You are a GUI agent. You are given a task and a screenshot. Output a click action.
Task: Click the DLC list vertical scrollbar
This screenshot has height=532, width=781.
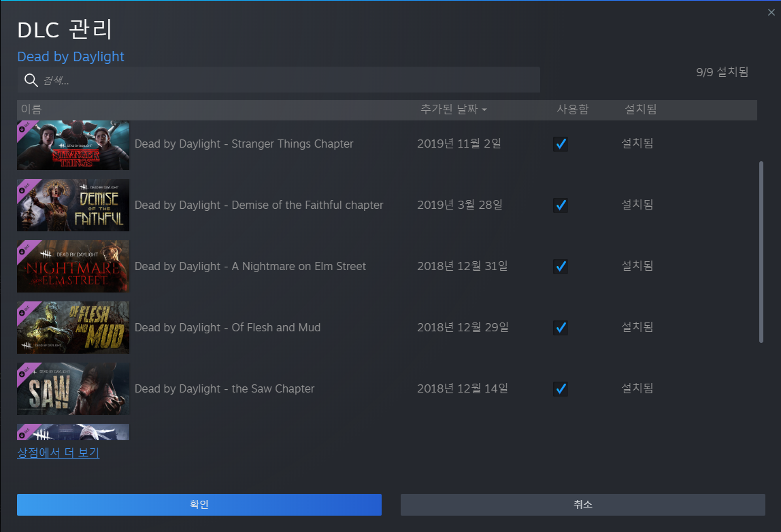click(761, 252)
